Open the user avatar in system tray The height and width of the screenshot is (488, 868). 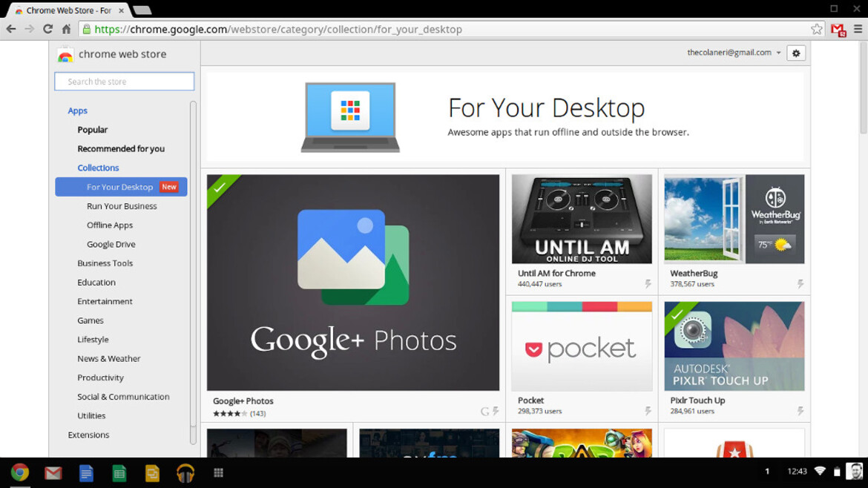click(x=855, y=472)
